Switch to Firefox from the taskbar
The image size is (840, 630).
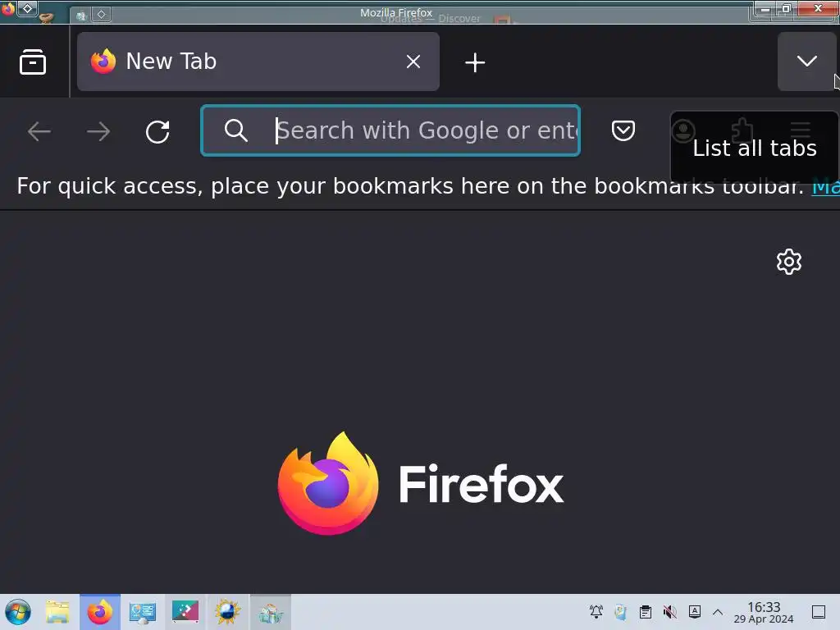tap(100, 612)
